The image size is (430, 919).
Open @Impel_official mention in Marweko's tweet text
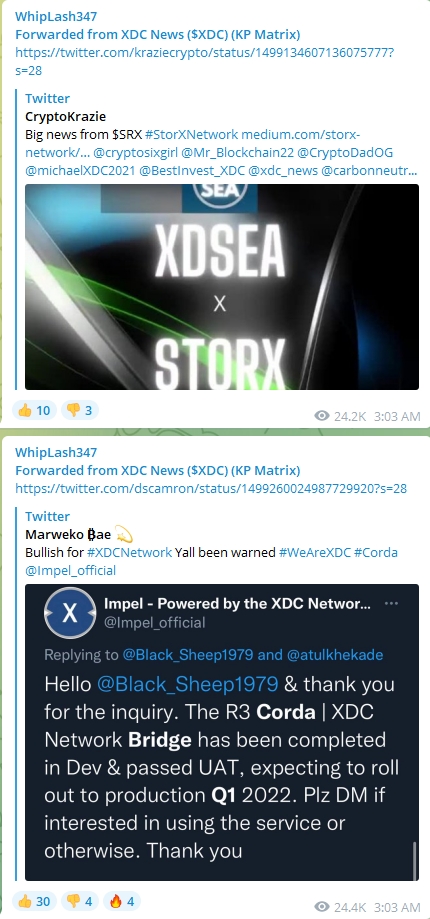point(70,570)
